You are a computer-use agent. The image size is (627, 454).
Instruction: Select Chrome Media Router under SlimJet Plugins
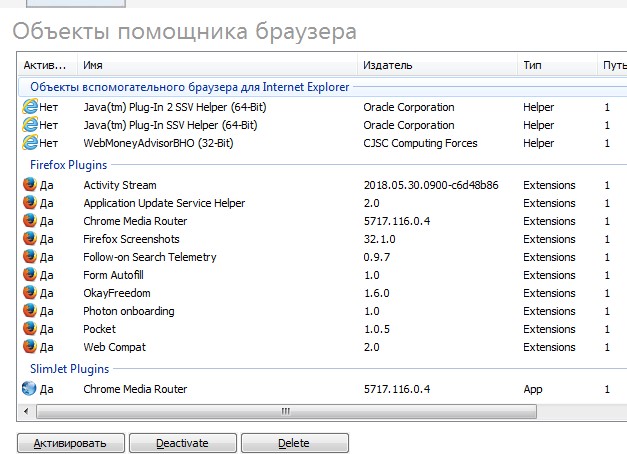point(135,389)
